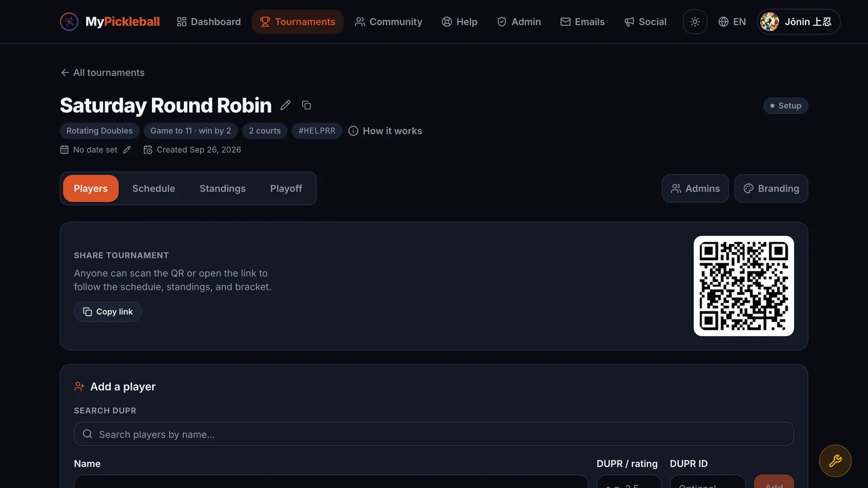Open the Tournaments nav item
868x488 pixels.
[298, 22]
